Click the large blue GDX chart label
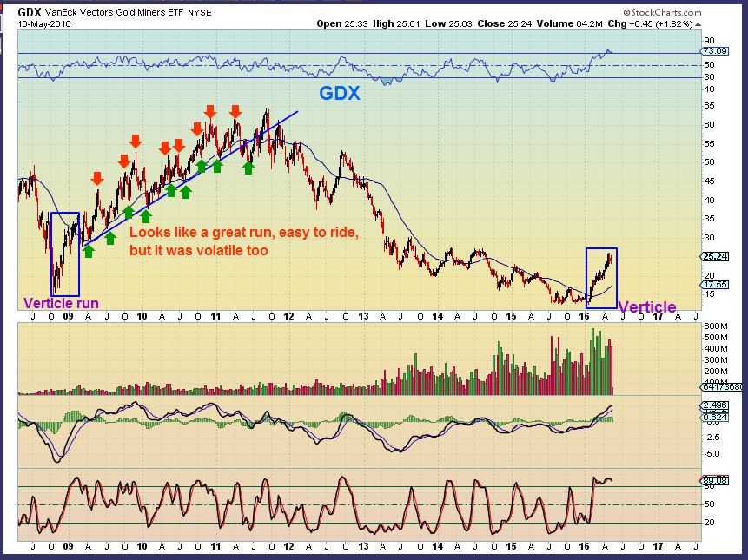748x560 pixels. [x=339, y=93]
